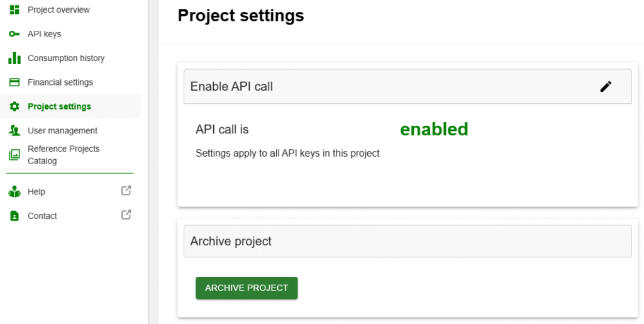Click the Archive project section header

(x=408, y=241)
